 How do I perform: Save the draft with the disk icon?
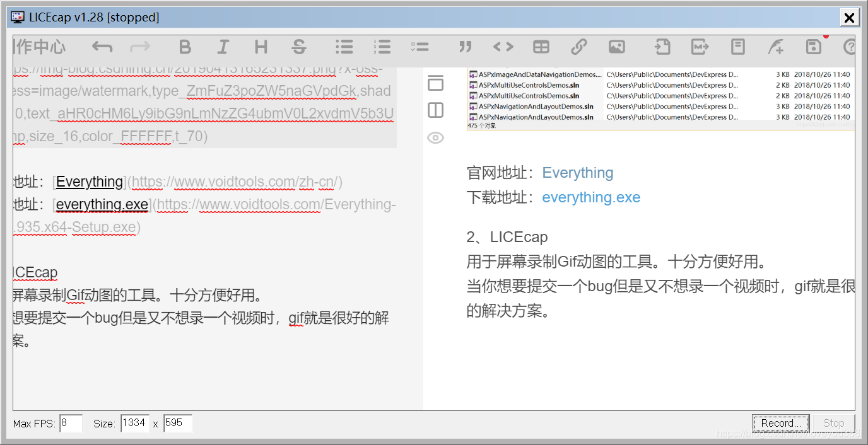[814, 47]
